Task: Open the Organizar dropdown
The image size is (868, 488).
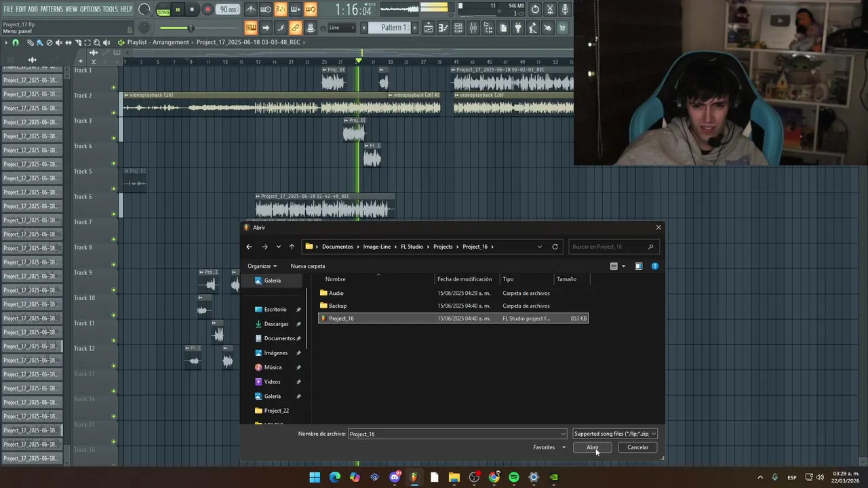Action: pyautogui.click(x=262, y=266)
